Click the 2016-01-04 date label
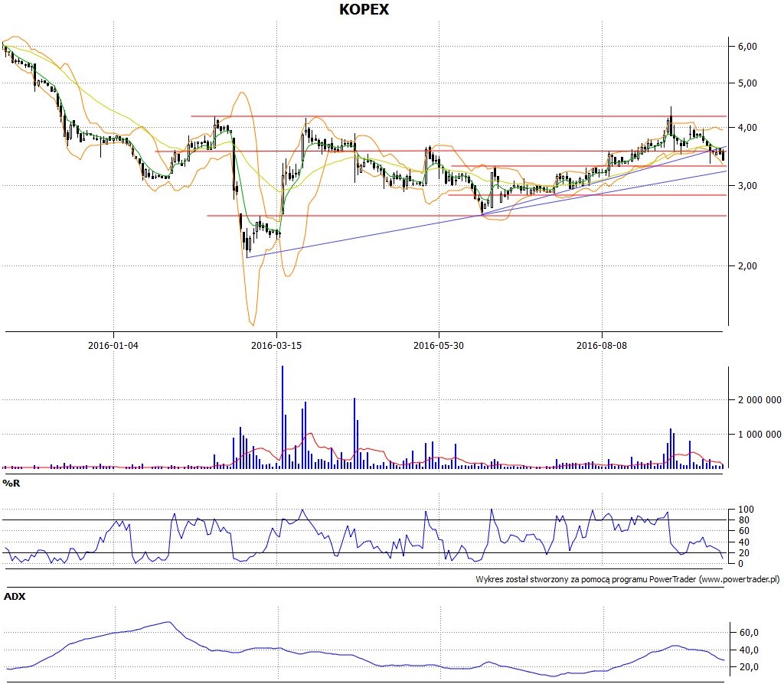The image size is (784, 684). pyautogui.click(x=113, y=345)
